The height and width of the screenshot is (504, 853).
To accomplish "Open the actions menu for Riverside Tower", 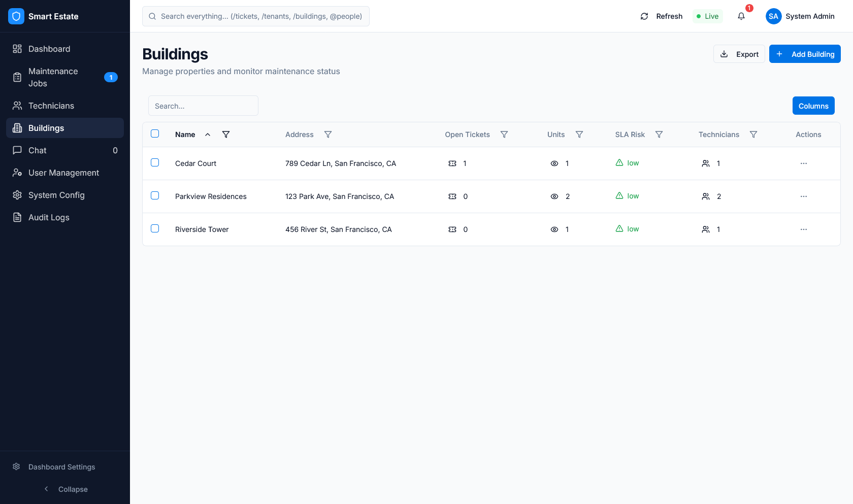I will point(804,229).
